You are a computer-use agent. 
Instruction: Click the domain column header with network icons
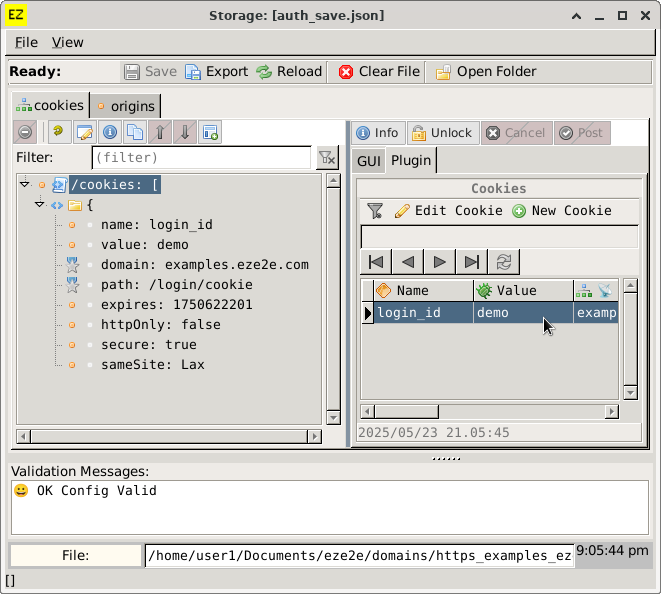pyautogui.click(x=596, y=290)
